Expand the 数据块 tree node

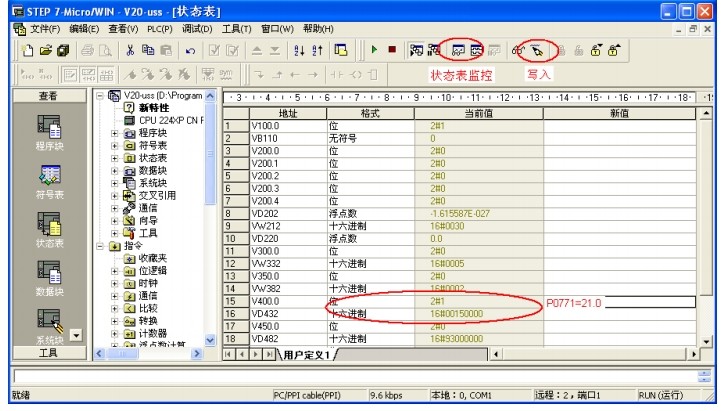(114, 171)
